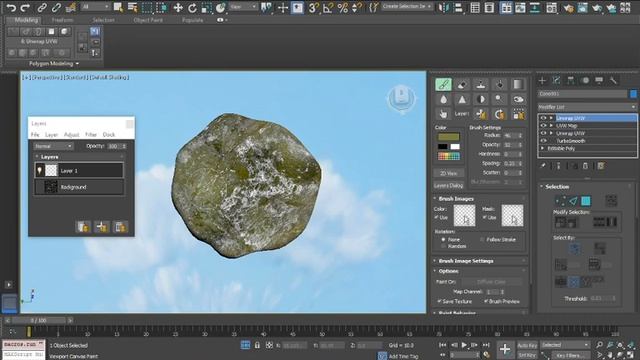This screenshot has width=640, height=360.
Task: Open the rainbow color palette swatch
Action: pyautogui.click(x=449, y=156)
